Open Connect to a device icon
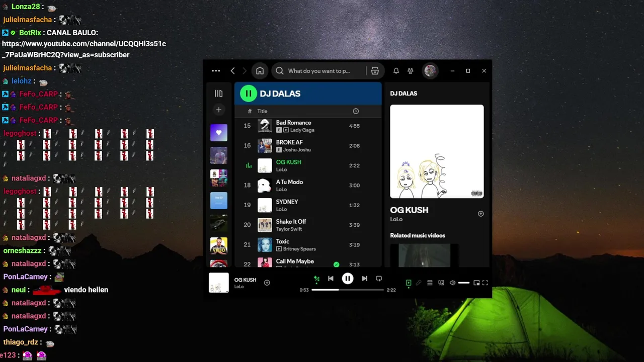Viewport: 644px width, 362px height. click(441, 283)
